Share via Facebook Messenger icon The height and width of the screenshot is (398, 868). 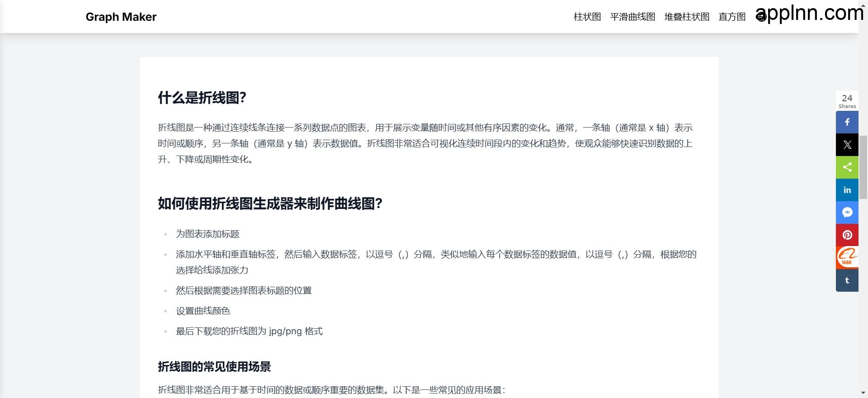[847, 213]
